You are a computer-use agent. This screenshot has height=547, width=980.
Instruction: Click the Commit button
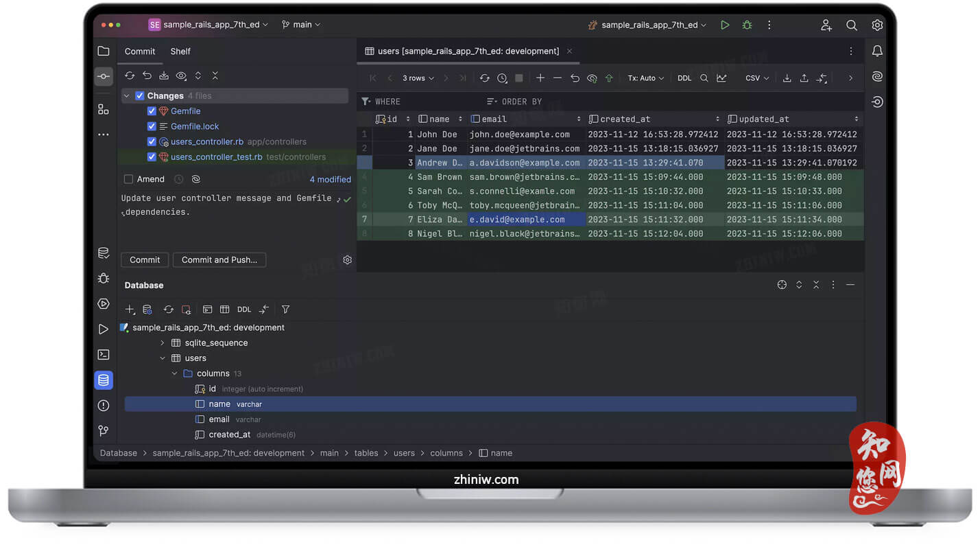[x=145, y=259]
